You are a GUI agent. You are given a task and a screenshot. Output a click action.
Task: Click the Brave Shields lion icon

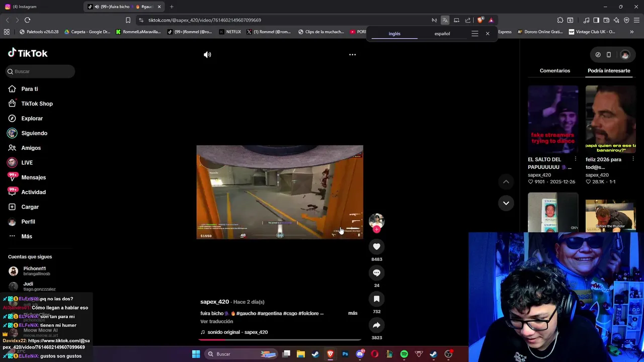pos(480,20)
